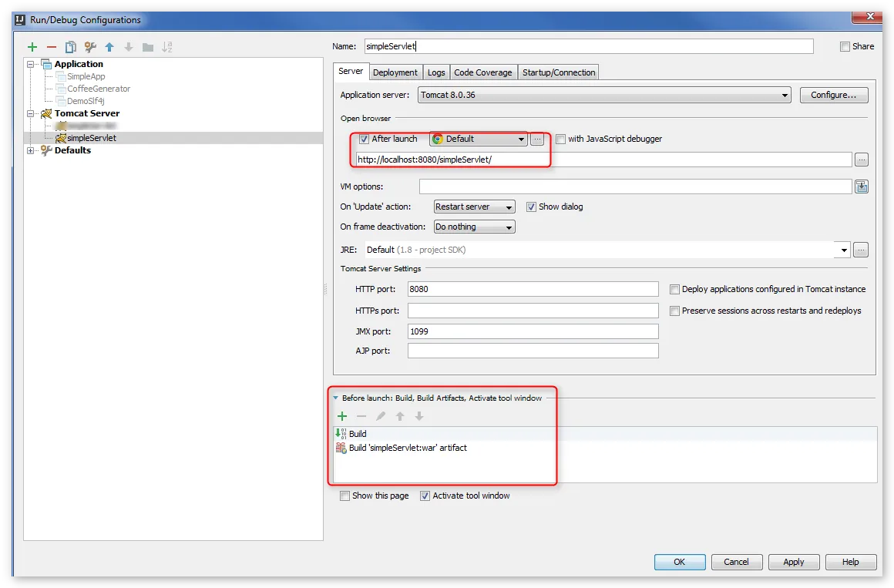Toggle the Activate tool window checkbox
The width and height of the screenshot is (894, 588).
(x=425, y=496)
